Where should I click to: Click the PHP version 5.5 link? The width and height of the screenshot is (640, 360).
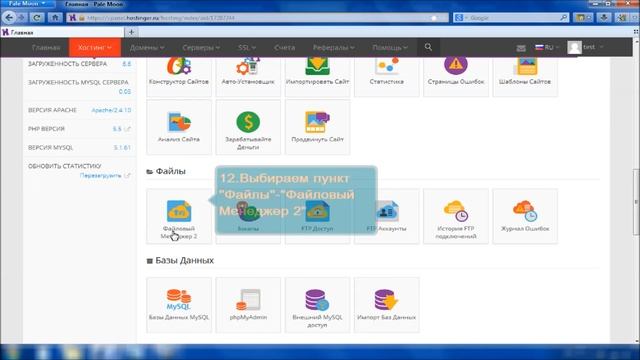click(x=117, y=129)
